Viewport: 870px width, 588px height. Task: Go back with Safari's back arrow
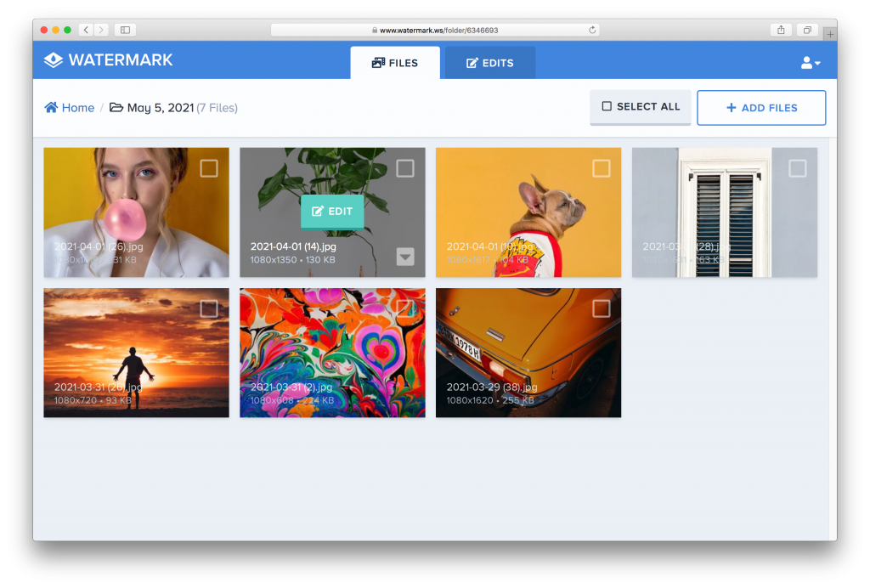(x=86, y=30)
